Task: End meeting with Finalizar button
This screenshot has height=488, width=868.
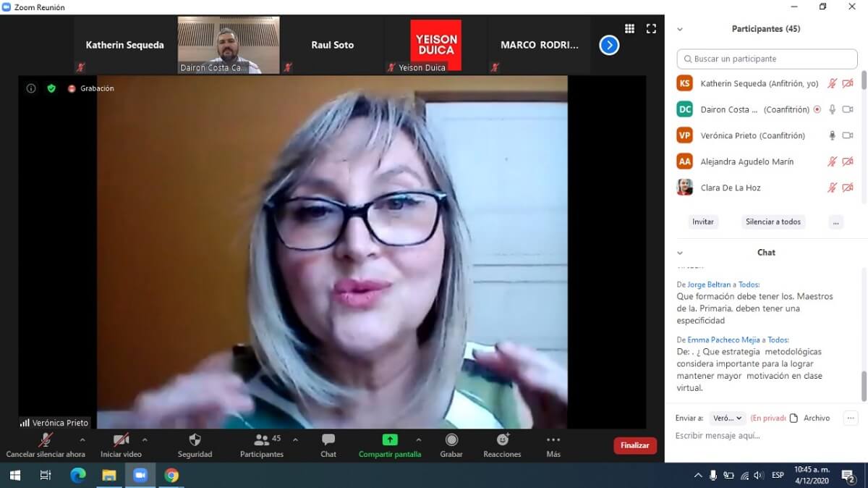Action: [x=634, y=445]
